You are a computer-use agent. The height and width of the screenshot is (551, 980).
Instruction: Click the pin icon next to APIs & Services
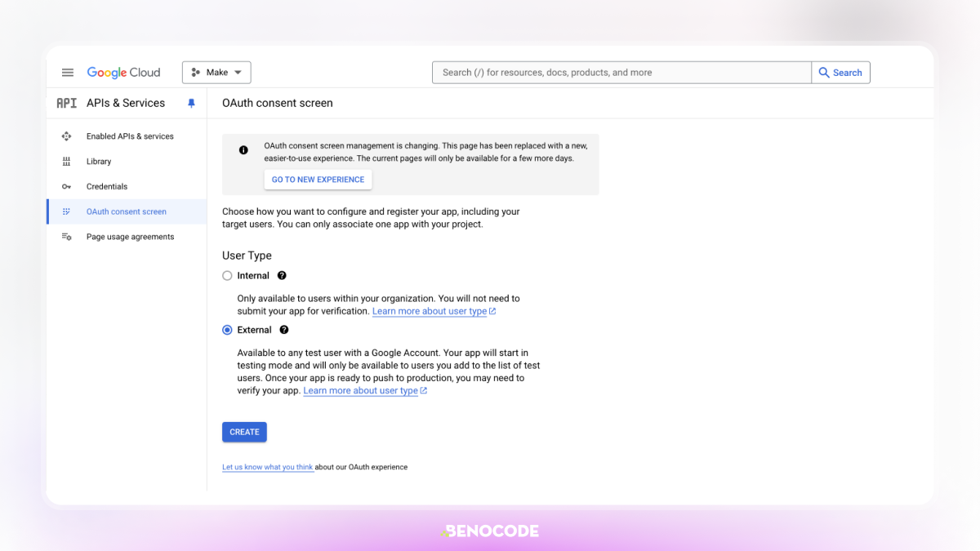[x=191, y=104]
